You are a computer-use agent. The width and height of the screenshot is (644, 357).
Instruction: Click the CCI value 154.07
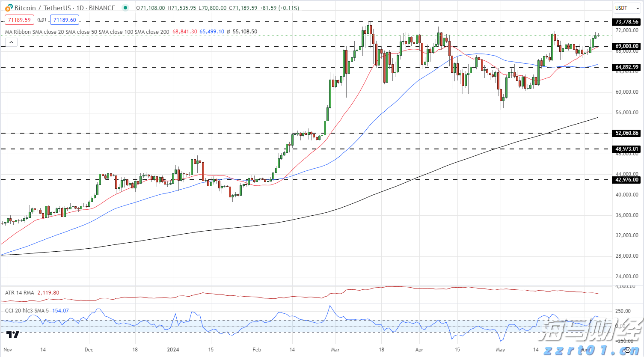(x=60, y=311)
